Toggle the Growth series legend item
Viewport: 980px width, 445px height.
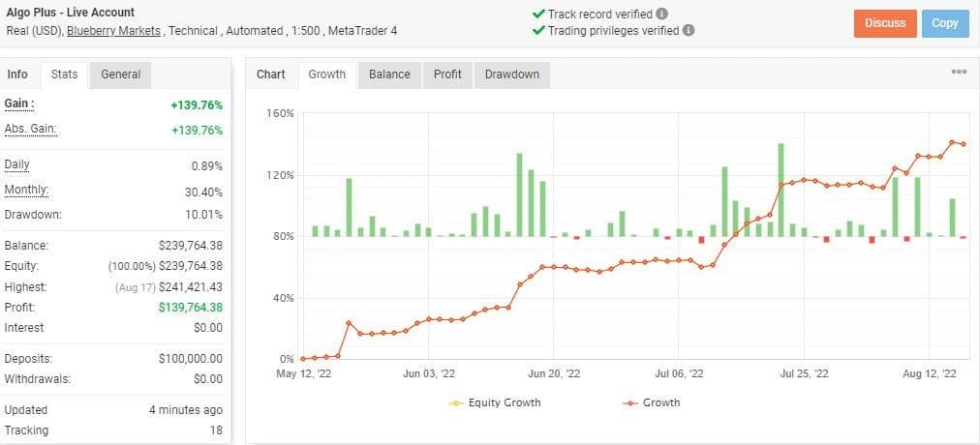point(651,402)
